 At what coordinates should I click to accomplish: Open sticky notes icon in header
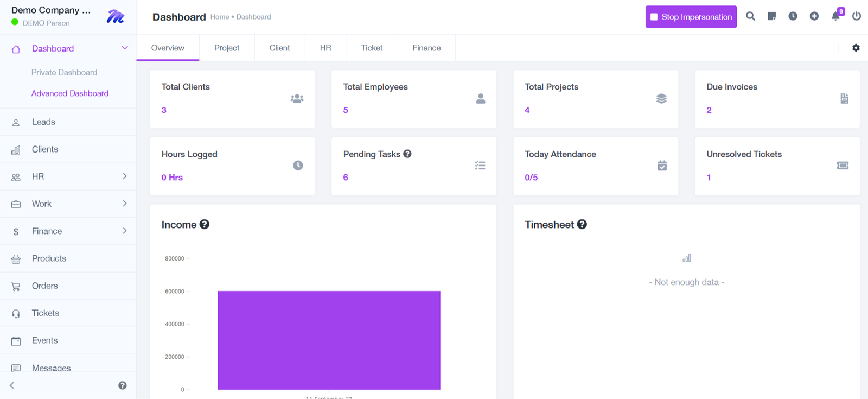point(771,16)
